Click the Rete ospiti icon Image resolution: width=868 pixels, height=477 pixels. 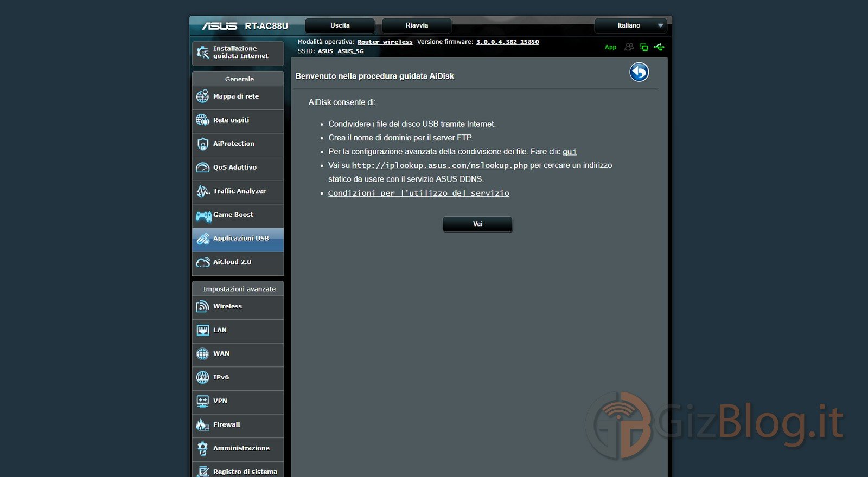coord(202,120)
